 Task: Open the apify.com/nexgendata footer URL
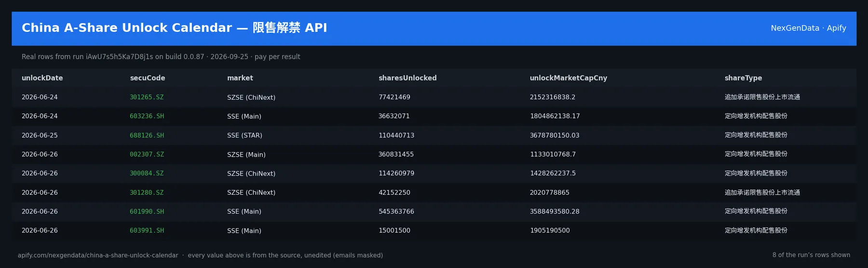98,255
